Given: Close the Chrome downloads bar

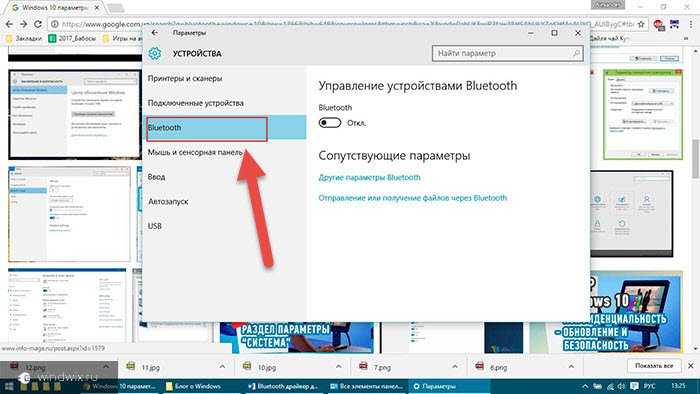Looking at the screenshot, I should (x=691, y=366).
